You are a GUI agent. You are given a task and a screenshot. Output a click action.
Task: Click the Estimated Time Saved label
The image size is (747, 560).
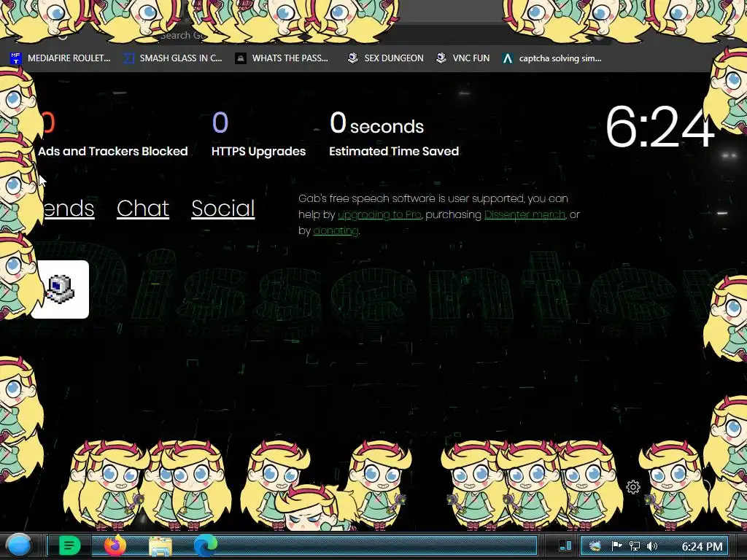click(394, 152)
